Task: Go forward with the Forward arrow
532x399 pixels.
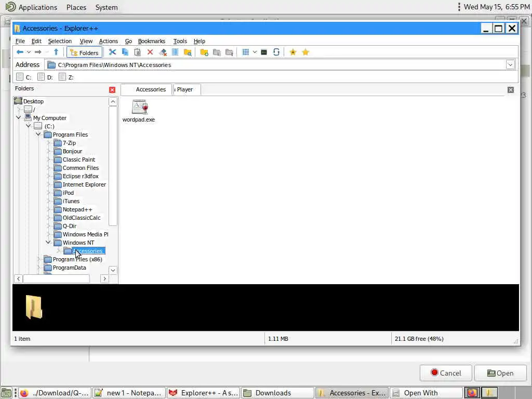Action: coord(38,52)
